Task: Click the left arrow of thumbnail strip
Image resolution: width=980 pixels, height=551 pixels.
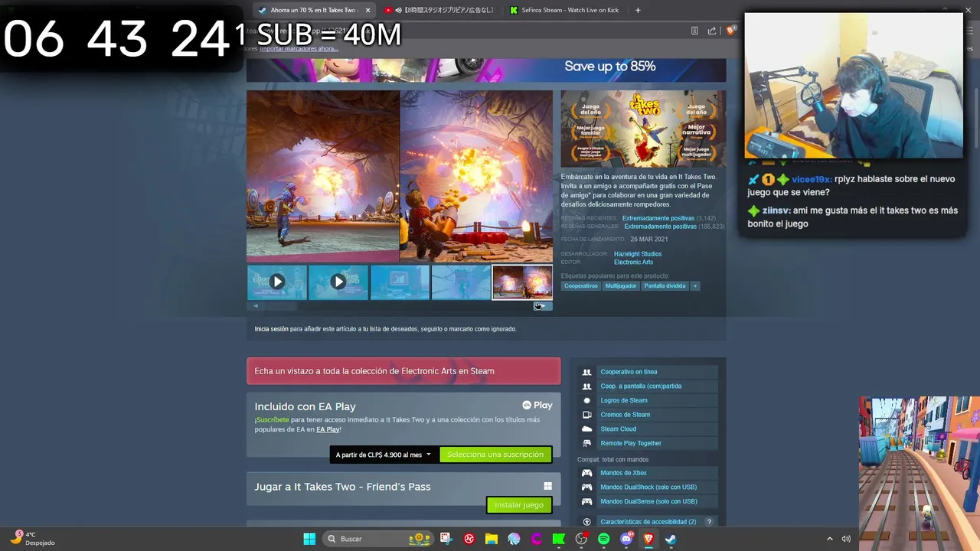Action: [x=256, y=306]
